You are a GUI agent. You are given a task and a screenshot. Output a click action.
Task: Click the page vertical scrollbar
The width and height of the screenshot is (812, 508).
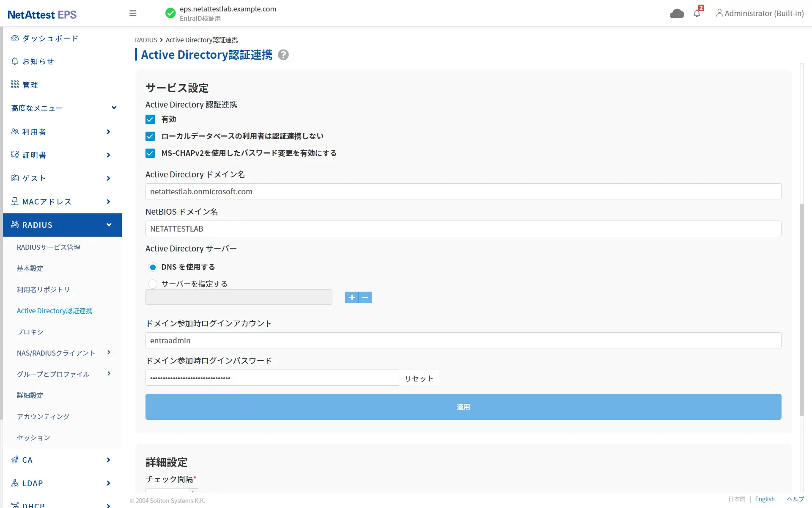click(801, 309)
